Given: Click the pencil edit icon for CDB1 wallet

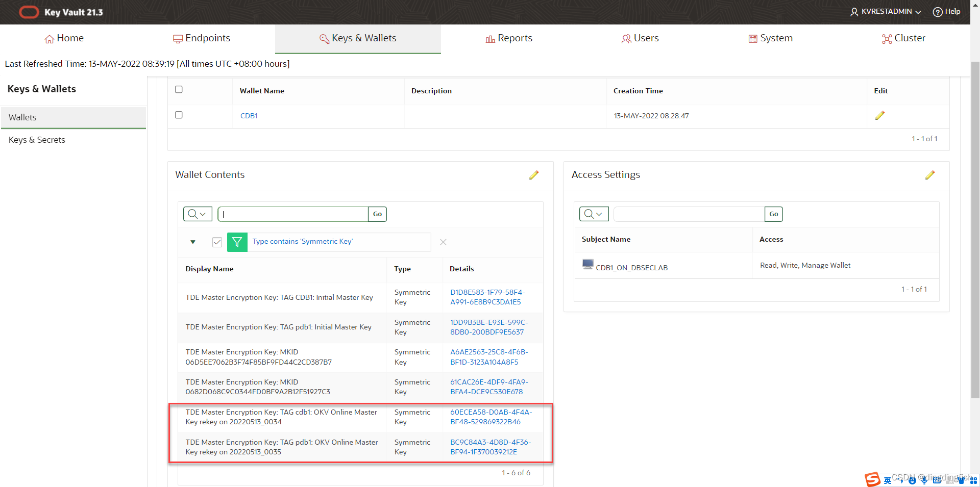Looking at the screenshot, I should [879, 116].
